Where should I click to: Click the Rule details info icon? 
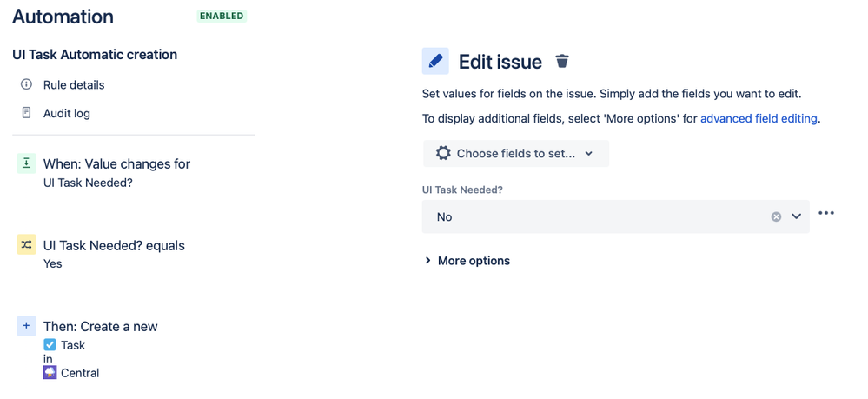26,84
